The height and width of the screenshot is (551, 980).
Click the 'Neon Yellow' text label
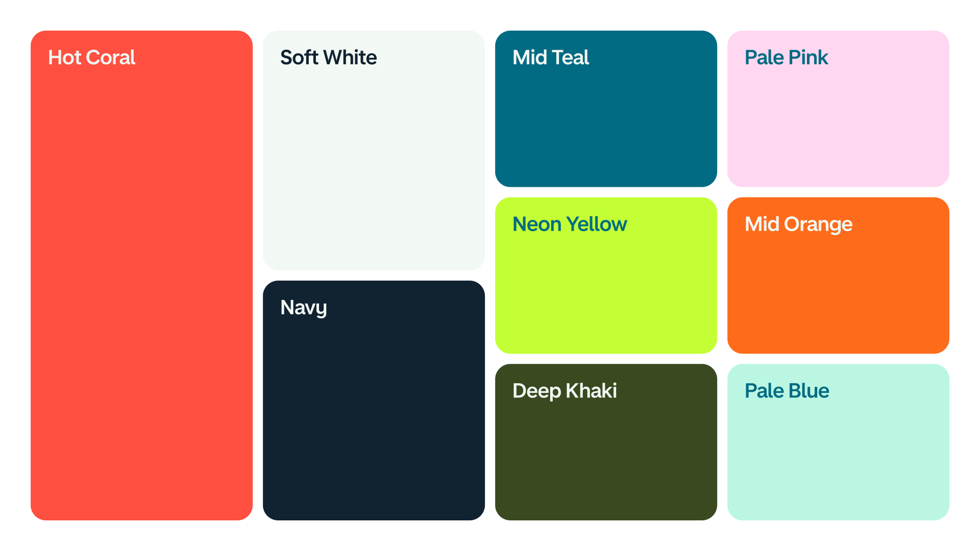[x=570, y=224]
